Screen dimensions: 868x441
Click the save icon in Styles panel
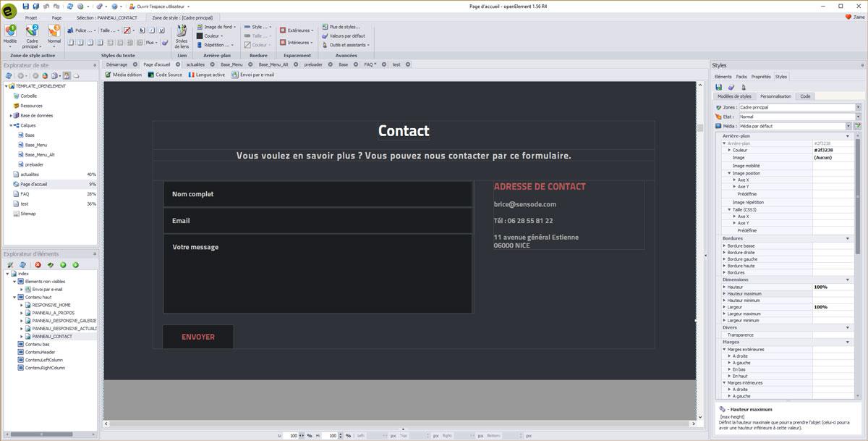coord(718,87)
